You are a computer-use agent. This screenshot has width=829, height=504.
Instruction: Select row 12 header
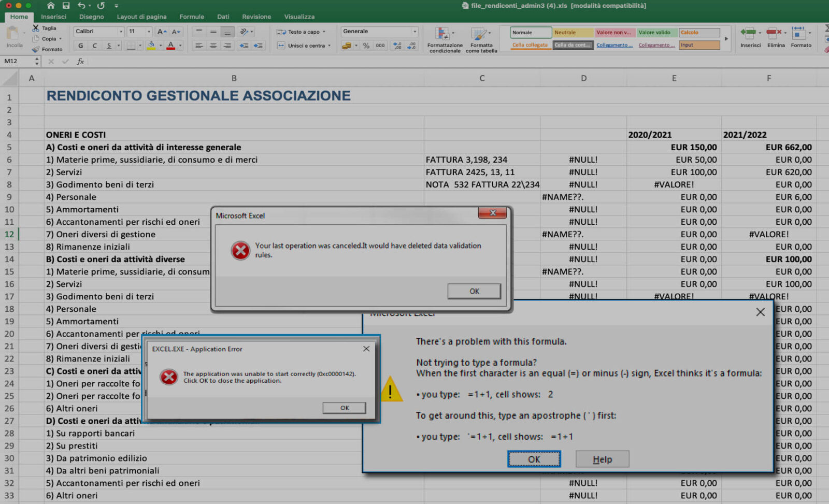9,234
